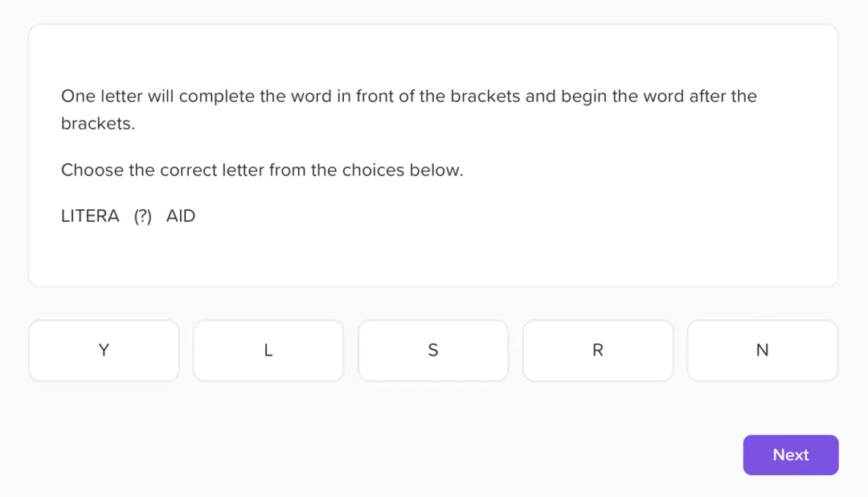Click the word AID in the puzzle
The image size is (868, 497).
click(x=181, y=216)
